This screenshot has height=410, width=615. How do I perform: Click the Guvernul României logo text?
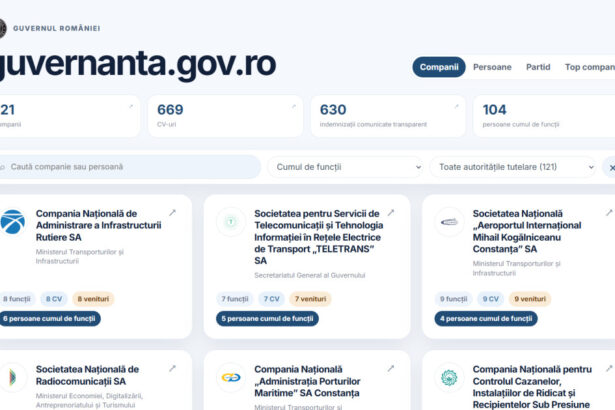[56, 28]
